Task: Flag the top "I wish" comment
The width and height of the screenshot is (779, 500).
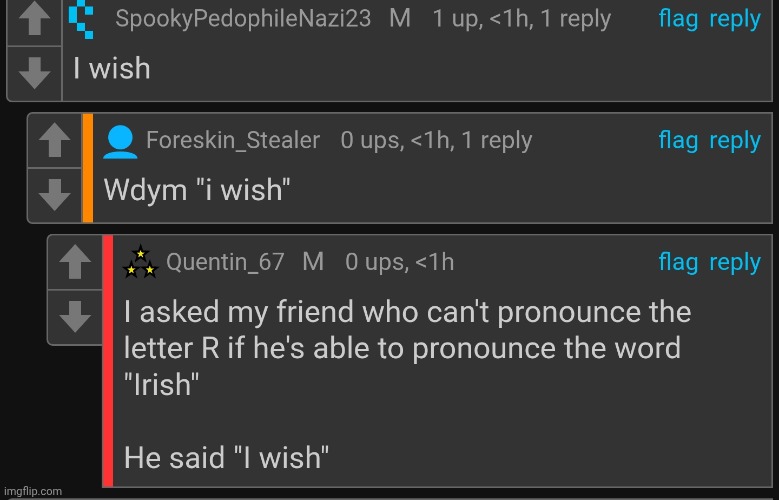Action: 678,19
